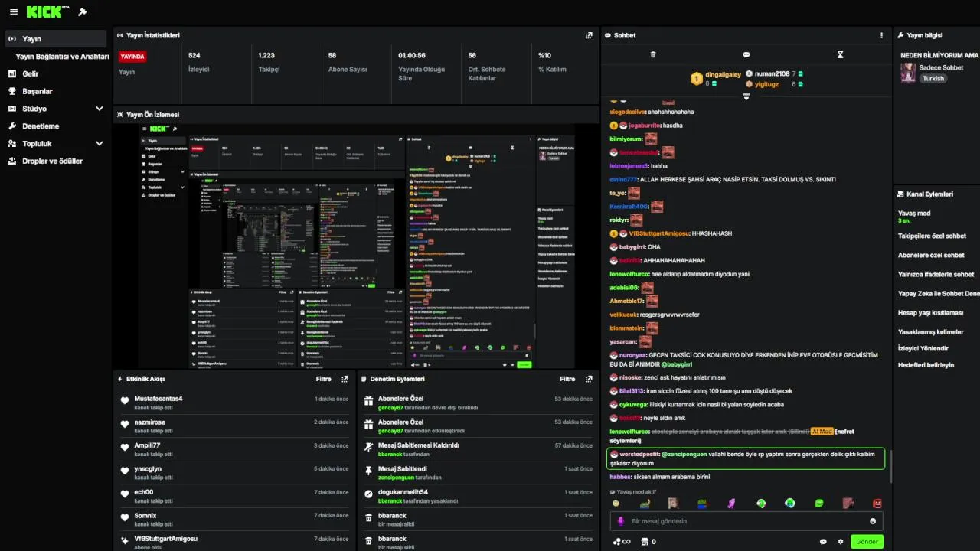Image resolution: width=980 pixels, height=551 pixels.
Task: Open Yayın Bağlantısı ve Anahtarı
Action: 63,57
